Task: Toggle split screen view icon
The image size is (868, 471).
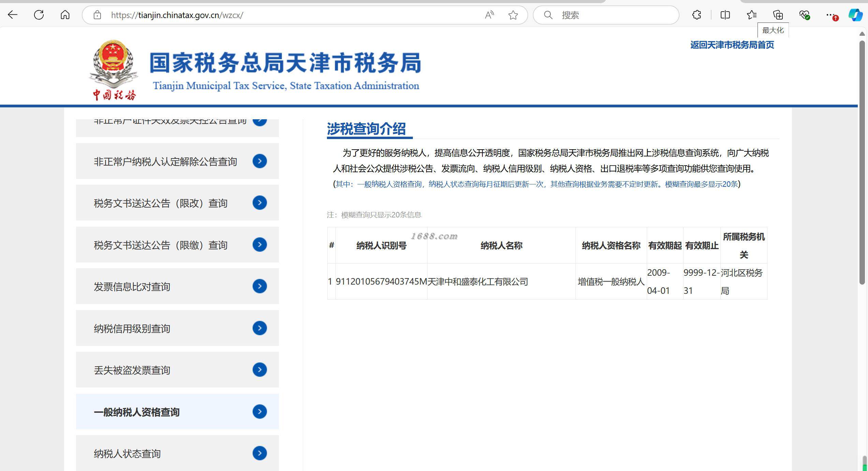Action: pyautogui.click(x=725, y=15)
